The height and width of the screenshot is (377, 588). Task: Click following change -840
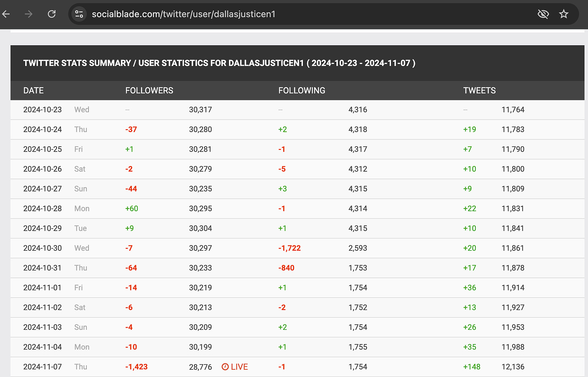tap(286, 268)
